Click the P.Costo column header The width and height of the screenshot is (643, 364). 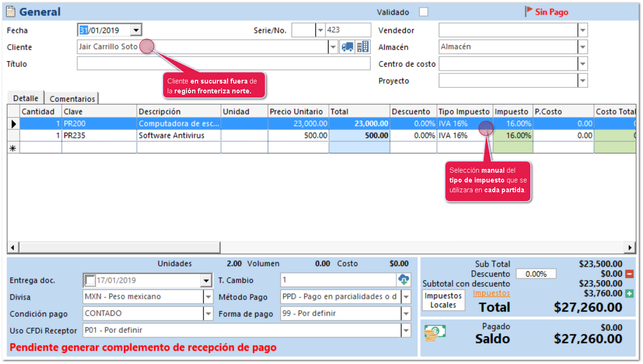coord(564,112)
